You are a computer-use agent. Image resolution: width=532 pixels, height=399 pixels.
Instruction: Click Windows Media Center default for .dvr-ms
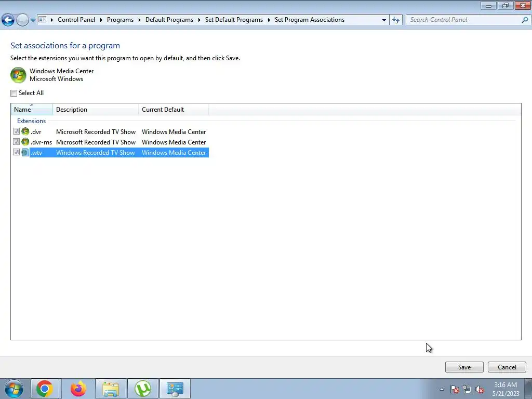coord(174,142)
